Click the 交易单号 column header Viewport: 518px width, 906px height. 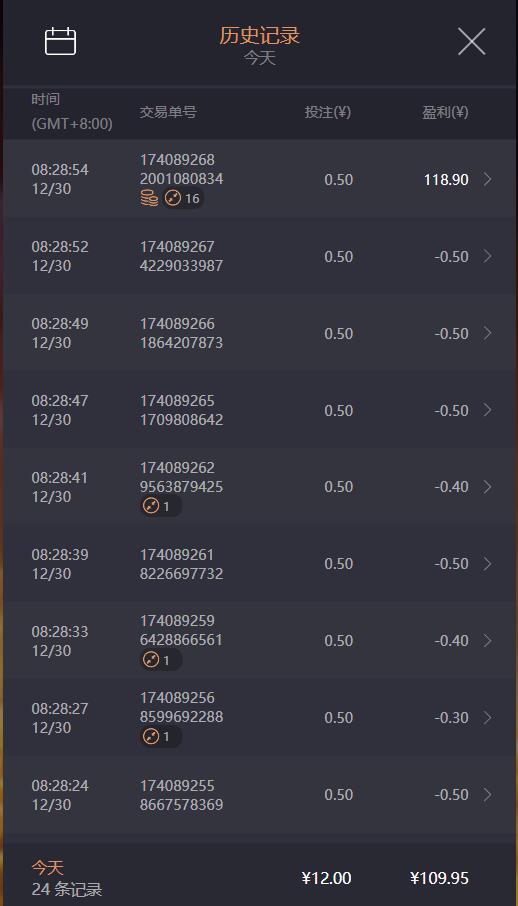[168, 112]
